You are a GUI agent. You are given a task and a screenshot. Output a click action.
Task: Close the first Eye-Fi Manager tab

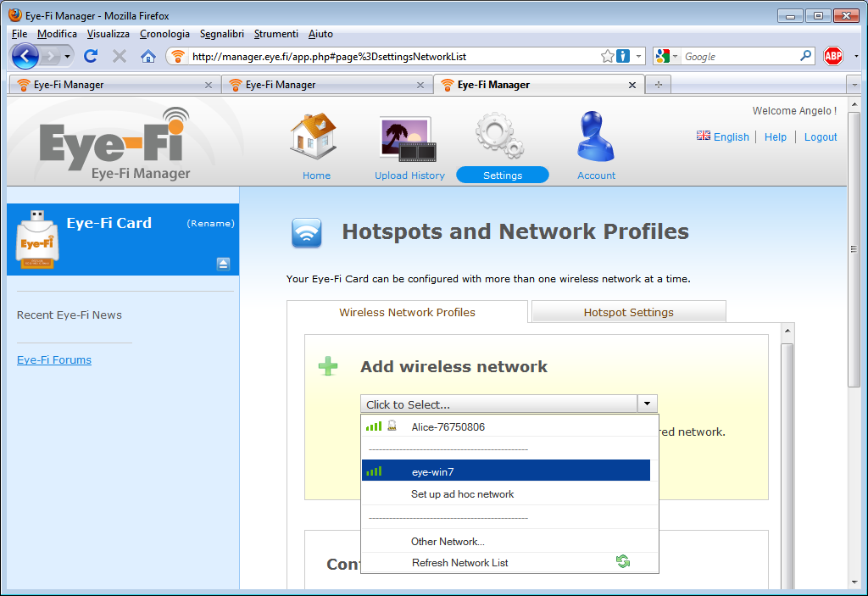209,85
